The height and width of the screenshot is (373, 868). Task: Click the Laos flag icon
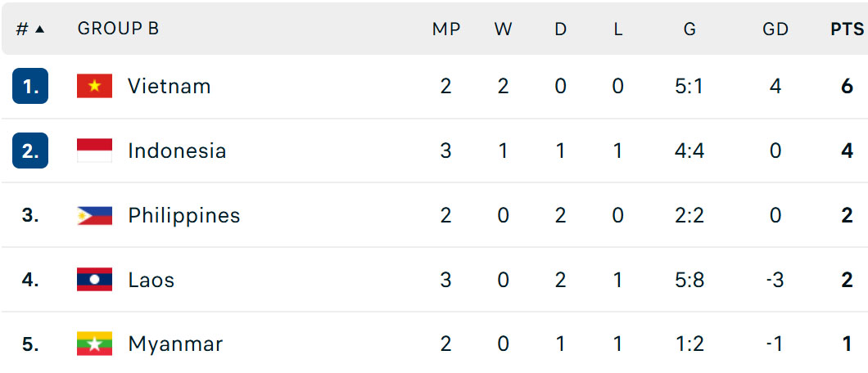tap(95, 280)
